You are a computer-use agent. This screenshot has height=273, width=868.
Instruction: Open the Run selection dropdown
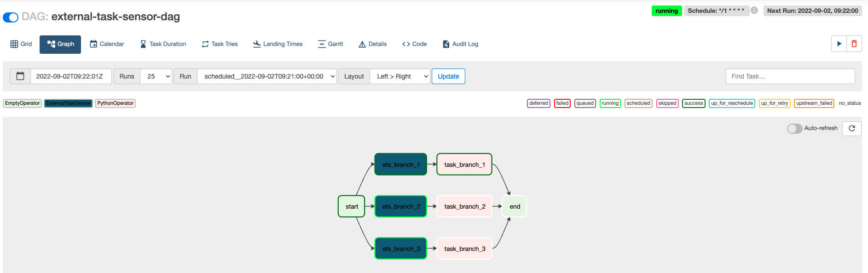pos(267,76)
